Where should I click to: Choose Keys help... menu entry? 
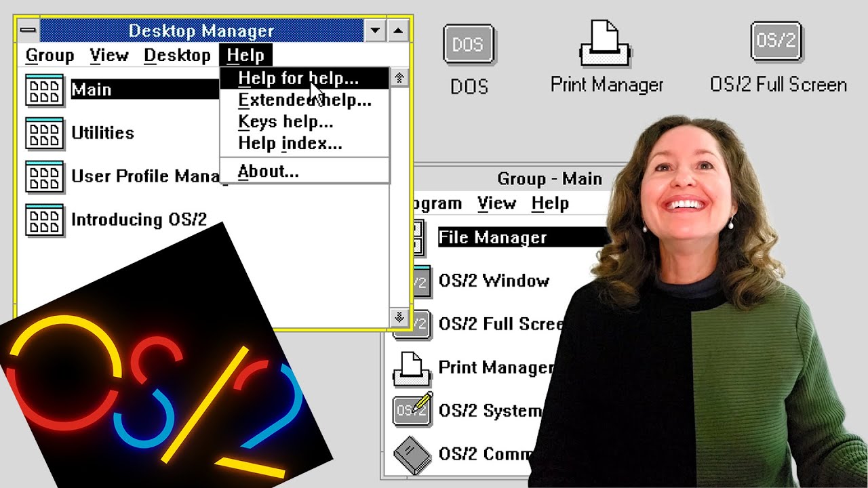pos(304,122)
